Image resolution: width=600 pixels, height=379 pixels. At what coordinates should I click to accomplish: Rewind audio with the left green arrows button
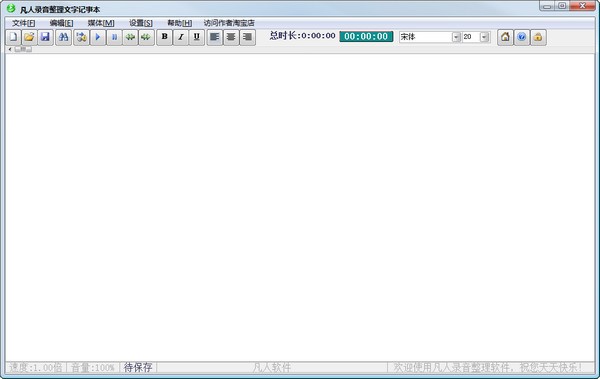130,37
